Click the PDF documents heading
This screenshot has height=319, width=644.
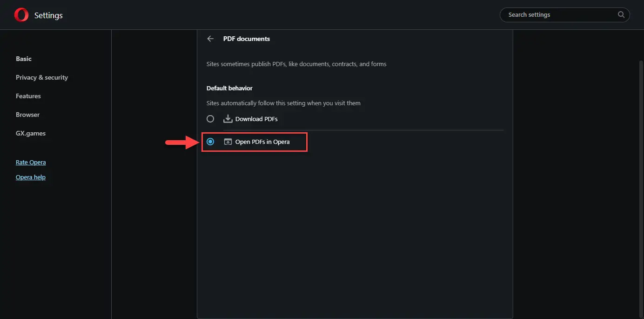pyautogui.click(x=247, y=39)
